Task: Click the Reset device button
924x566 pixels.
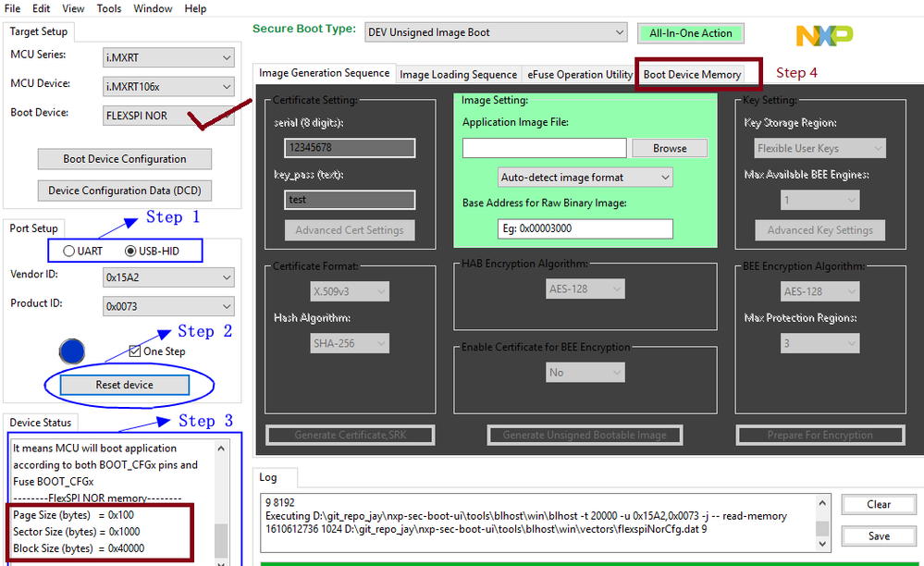Action: pyautogui.click(x=125, y=385)
